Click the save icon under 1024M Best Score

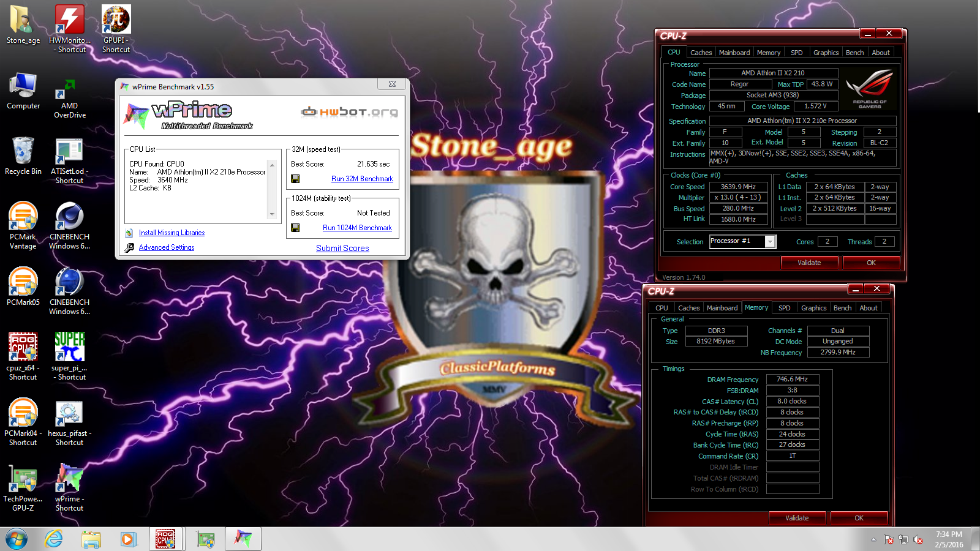coord(295,228)
